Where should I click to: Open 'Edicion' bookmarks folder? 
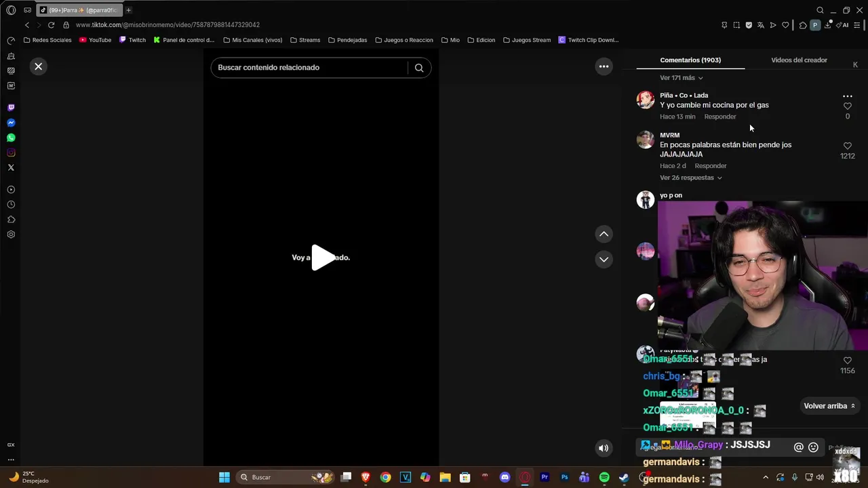(x=481, y=40)
